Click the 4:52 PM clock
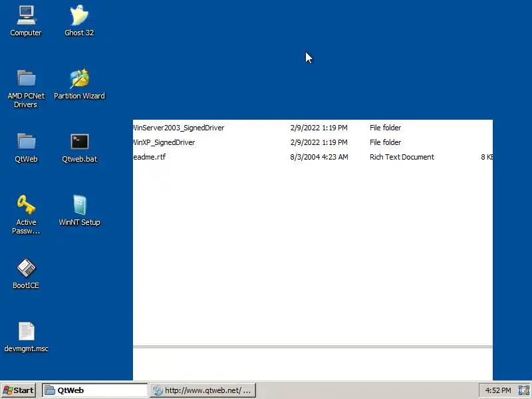This screenshot has width=532, height=399. pos(498,390)
